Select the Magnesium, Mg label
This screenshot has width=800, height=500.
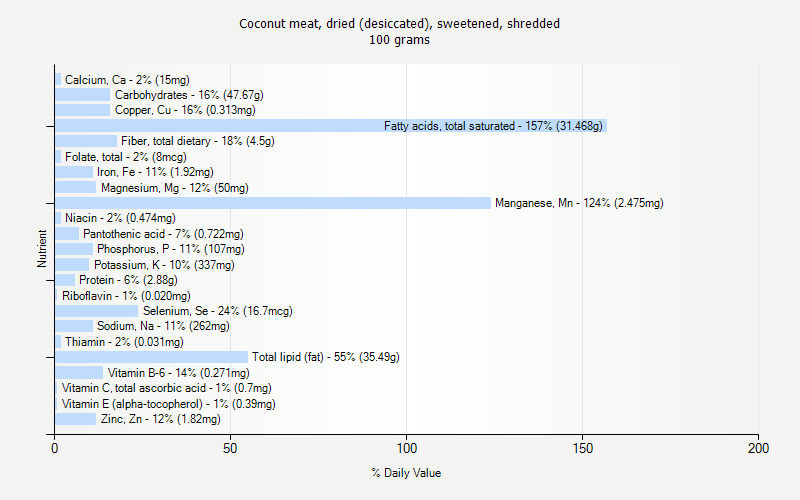pyautogui.click(x=174, y=188)
